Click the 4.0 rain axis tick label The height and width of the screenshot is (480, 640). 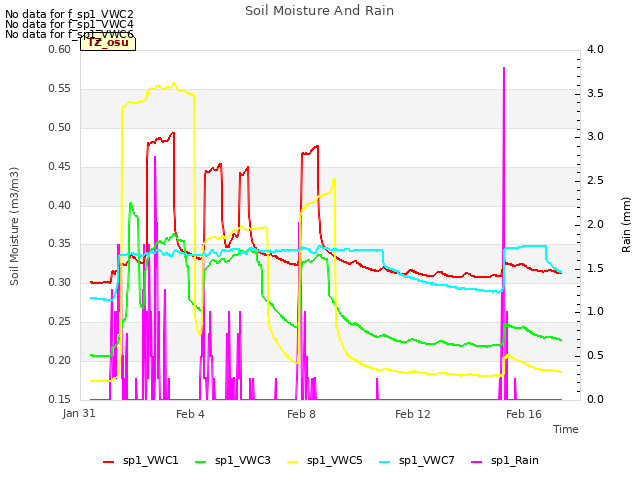tap(595, 49)
